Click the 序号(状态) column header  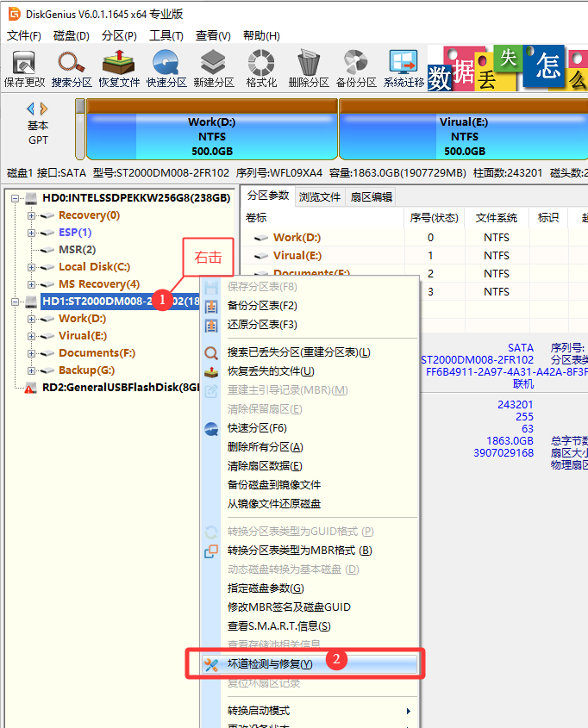pos(434,218)
